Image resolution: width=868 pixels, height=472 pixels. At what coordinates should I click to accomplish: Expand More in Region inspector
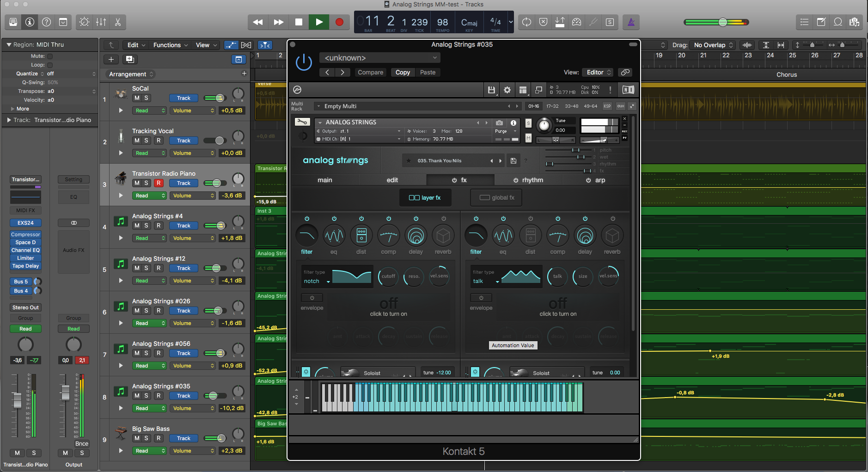(x=19, y=109)
